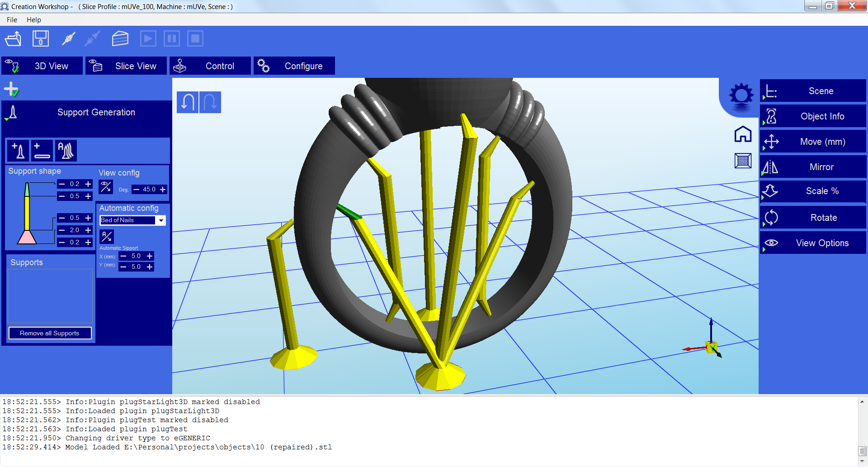The width and height of the screenshot is (868, 467).
Task: Open the File menu
Action: [12, 20]
